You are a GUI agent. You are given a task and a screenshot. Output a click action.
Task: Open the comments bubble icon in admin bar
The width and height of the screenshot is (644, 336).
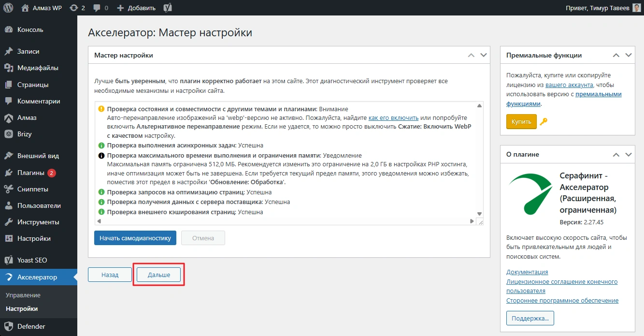(100, 8)
